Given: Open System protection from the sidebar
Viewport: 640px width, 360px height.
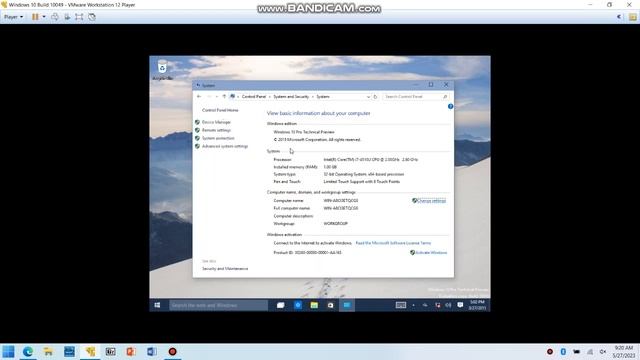Looking at the screenshot, I should pyautogui.click(x=218, y=138).
